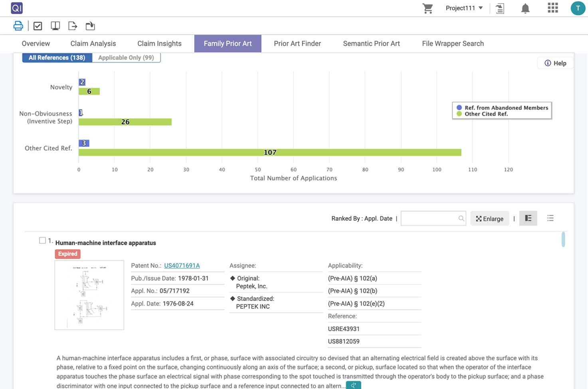Screen dimensions: 588x389
Task: Check the box for Human-machine interface apparatus
Action: pyautogui.click(x=42, y=240)
